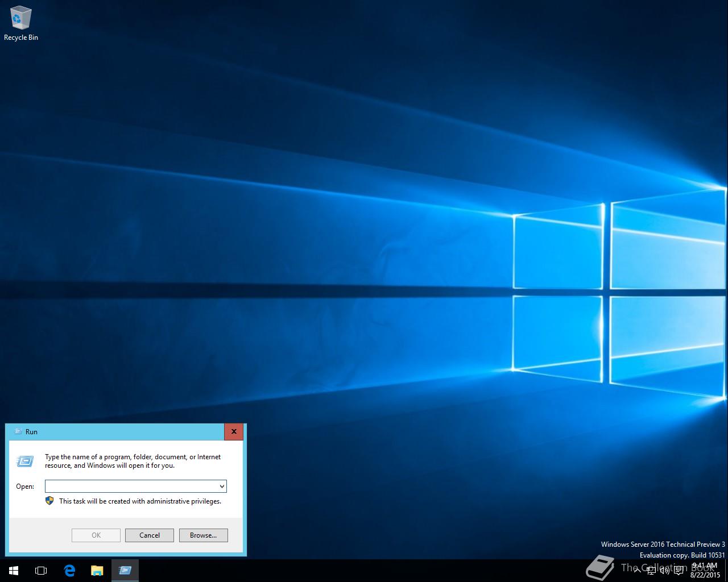
Task: Open the volume control tray icon
Action: 664,571
